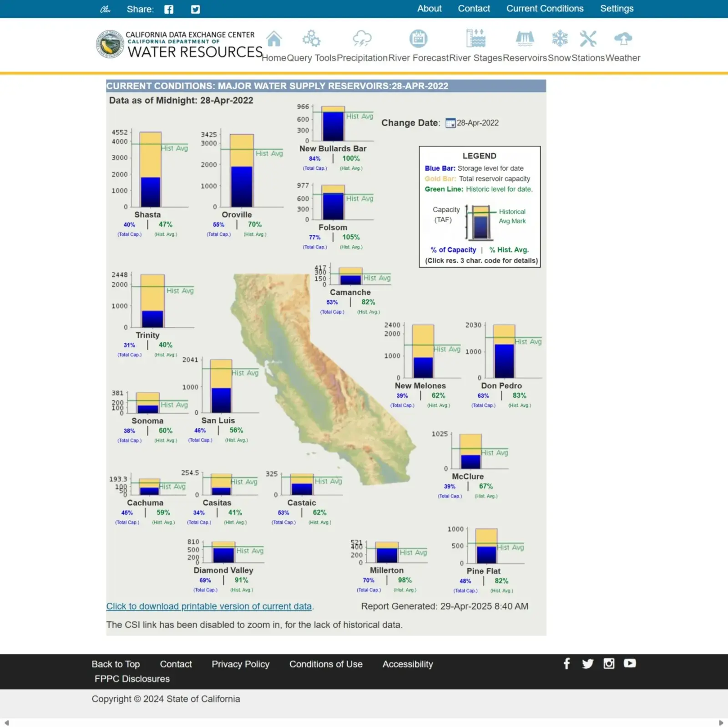The height and width of the screenshot is (727, 728).
Task: Select the Weather cloud icon
Action: 622,39
